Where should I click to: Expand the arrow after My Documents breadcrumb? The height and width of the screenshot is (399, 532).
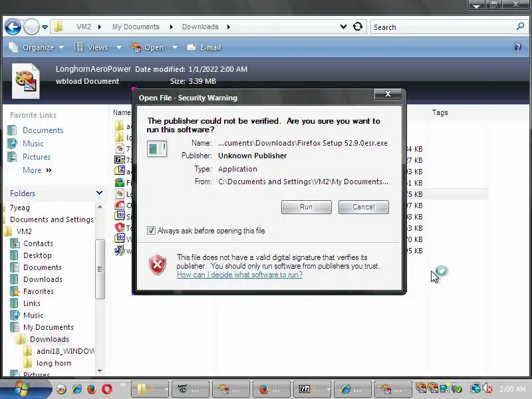click(172, 27)
